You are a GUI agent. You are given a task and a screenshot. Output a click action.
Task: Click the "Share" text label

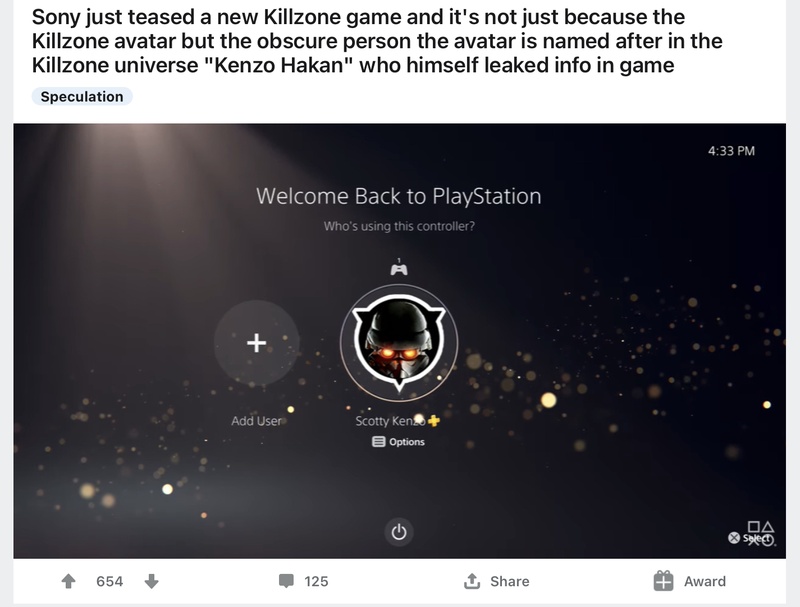coord(509,581)
